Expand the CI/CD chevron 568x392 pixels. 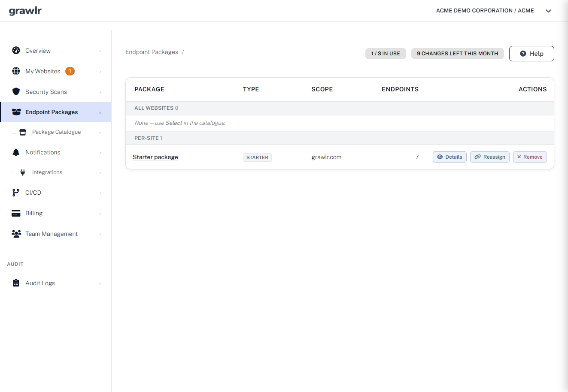(x=100, y=193)
